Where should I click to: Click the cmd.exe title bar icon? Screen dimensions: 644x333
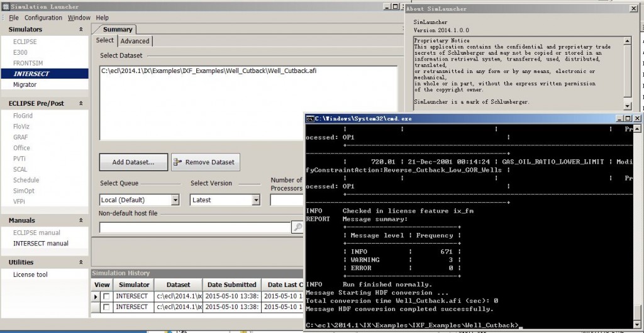coord(310,118)
